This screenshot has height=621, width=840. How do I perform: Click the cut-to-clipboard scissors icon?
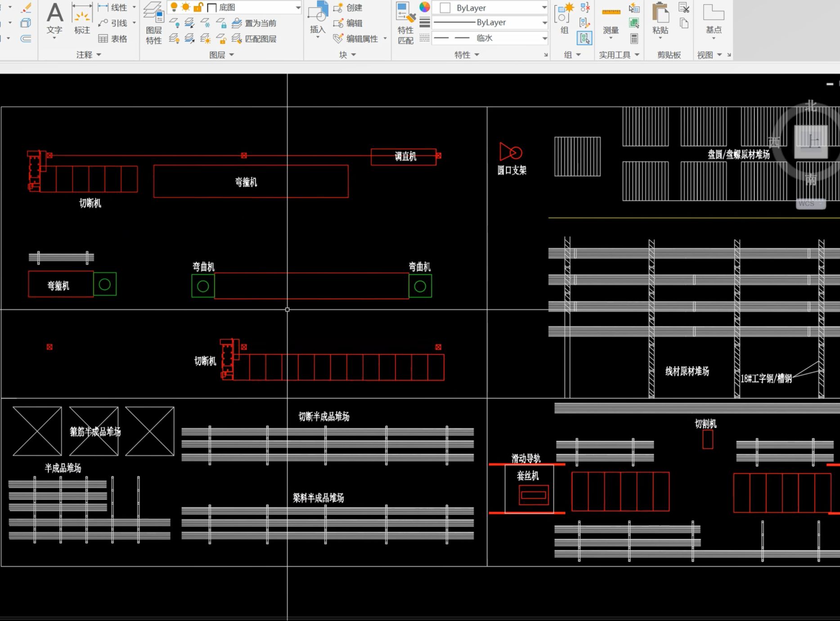684,8
